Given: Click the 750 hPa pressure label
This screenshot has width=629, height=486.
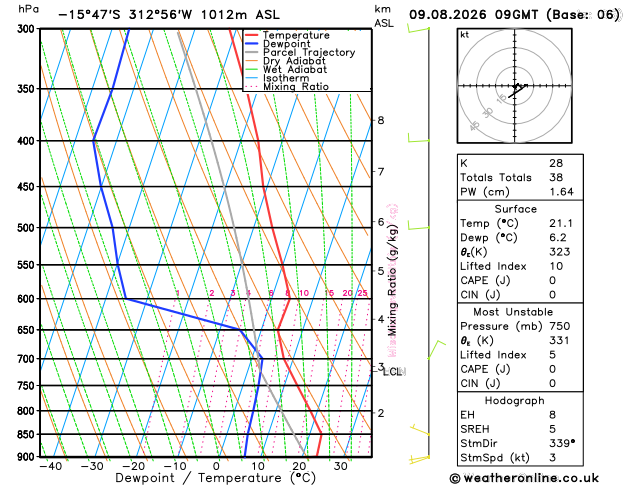Looking at the screenshot, I should tap(28, 386).
